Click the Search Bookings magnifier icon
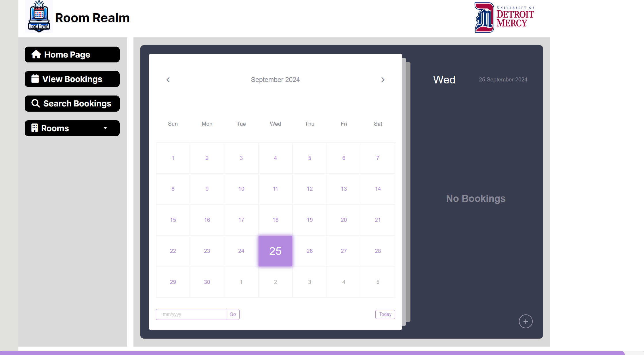This screenshot has height=355, width=644. [x=36, y=104]
